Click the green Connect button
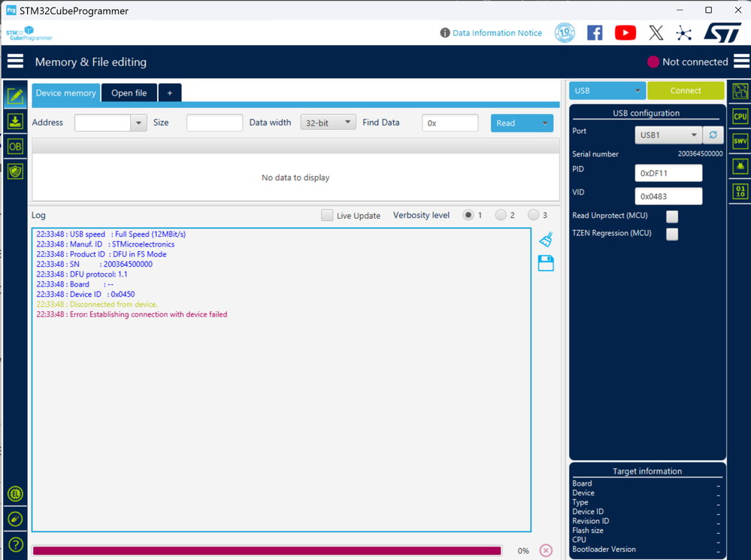751x560 pixels. point(686,90)
